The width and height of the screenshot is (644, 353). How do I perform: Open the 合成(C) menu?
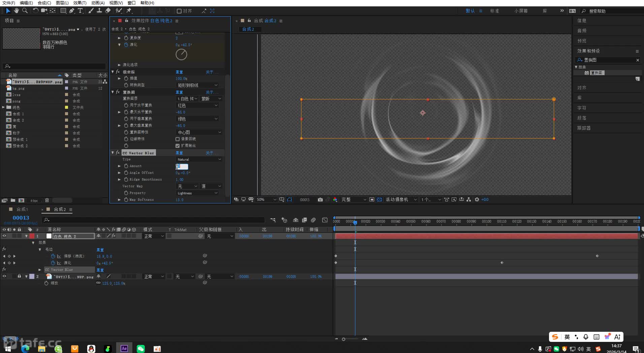(44, 3)
